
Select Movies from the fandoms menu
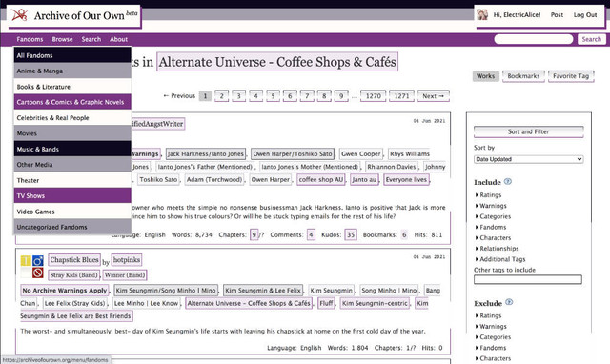[72, 133]
